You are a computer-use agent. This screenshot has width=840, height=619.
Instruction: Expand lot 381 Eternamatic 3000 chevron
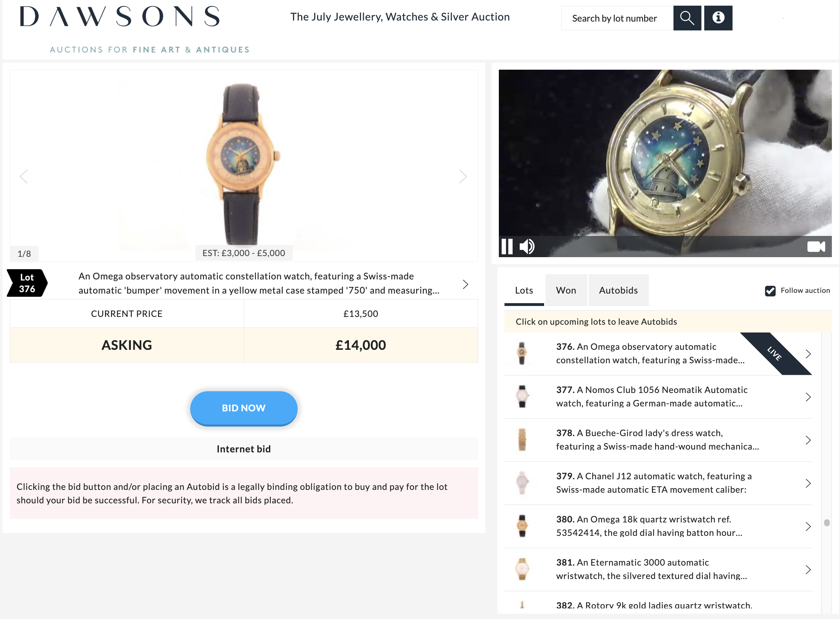coord(808,569)
